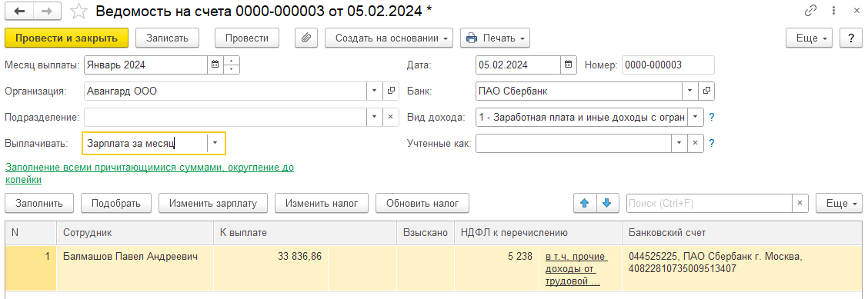
Task: Move row down with blue arrow
Action: (606, 203)
